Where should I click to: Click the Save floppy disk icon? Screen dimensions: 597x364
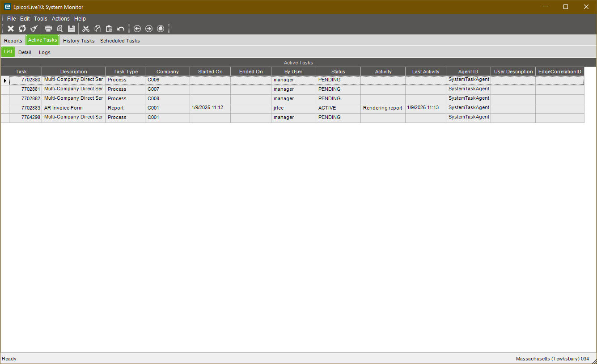72,29
